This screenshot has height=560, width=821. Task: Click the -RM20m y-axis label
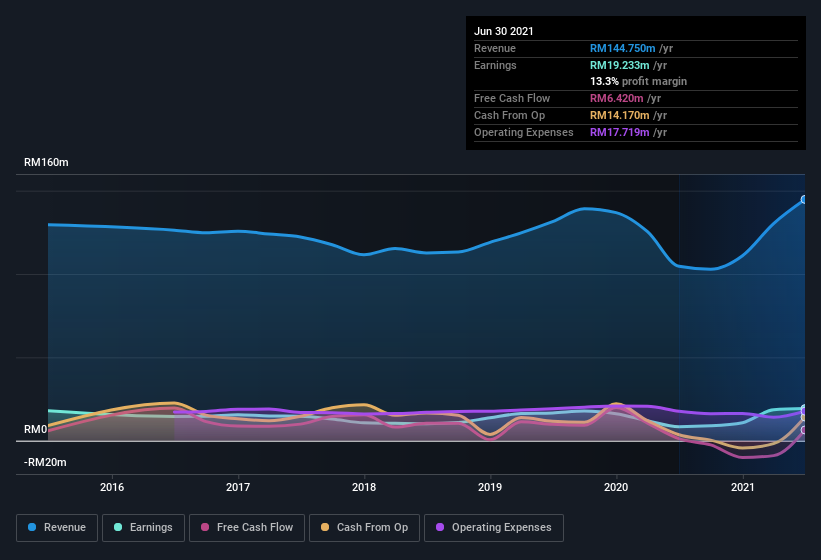click(45, 462)
